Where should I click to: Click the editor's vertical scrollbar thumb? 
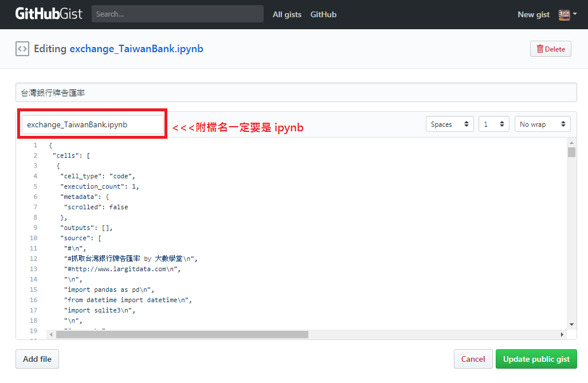click(x=571, y=152)
